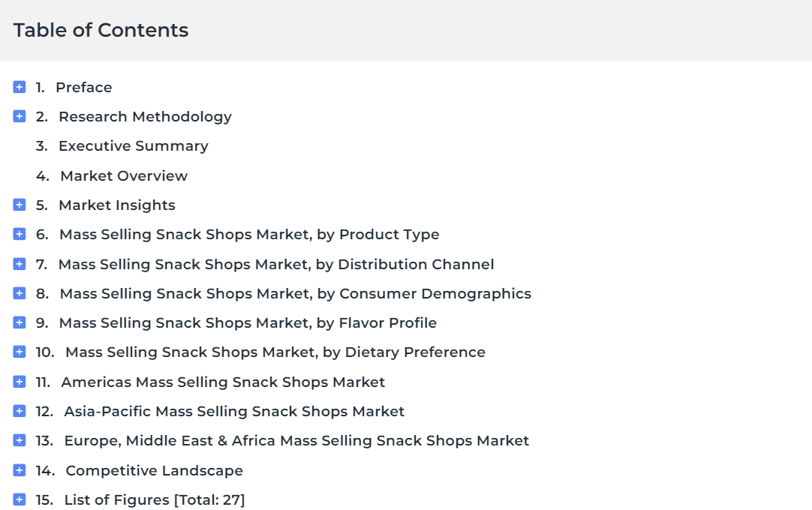Select List of Figures [Total: 27] text
Image resolution: width=812 pixels, height=510 pixels.
[155, 500]
